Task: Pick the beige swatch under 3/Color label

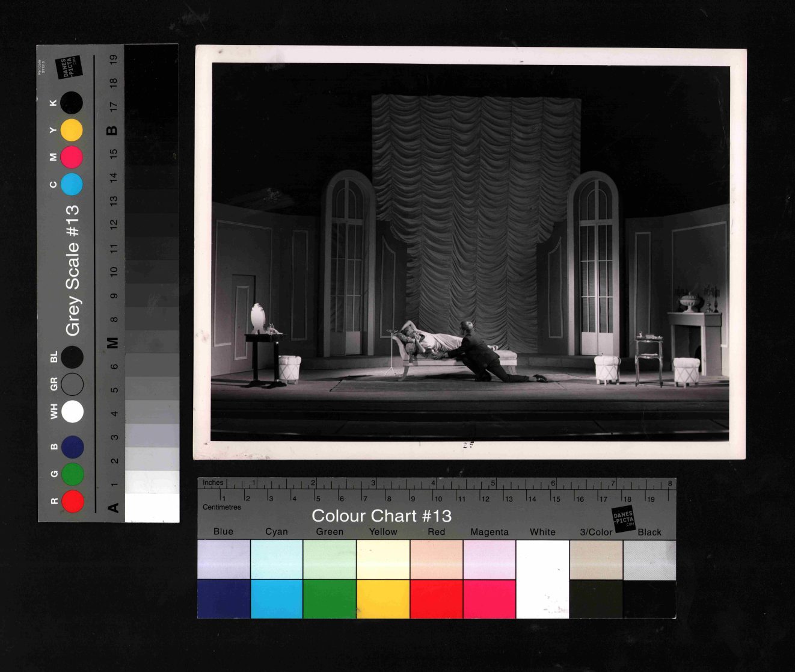Action: (x=596, y=559)
